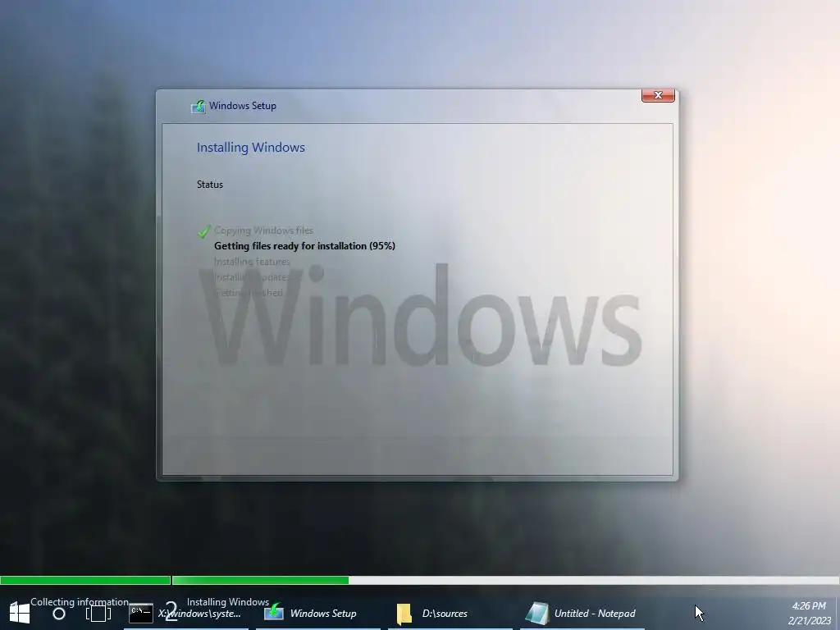840x630 pixels.
Task: Close the Windows Setup dialog
Action: point(658,95)
